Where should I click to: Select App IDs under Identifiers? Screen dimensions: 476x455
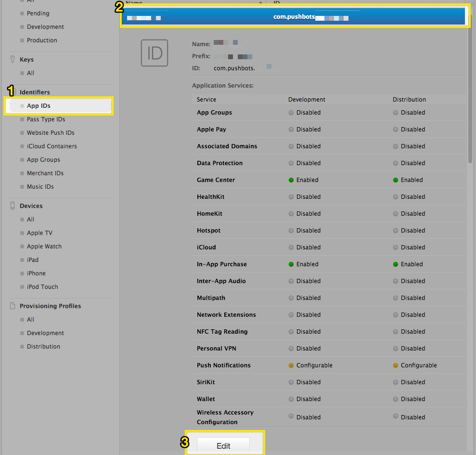[39, 106]
